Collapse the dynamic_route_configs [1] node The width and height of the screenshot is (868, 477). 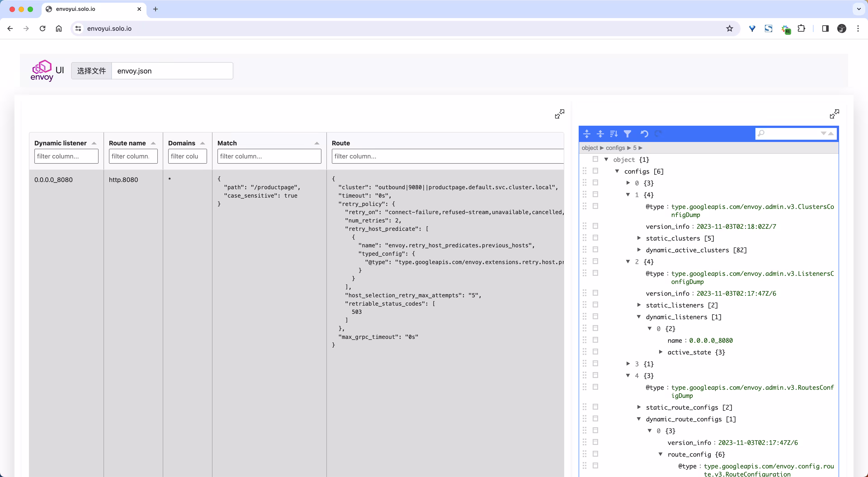tap(639, 419)
